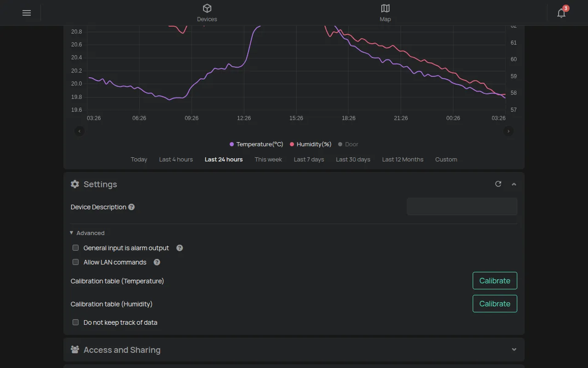Select the Last 7 days range
This screenshot has width=588, height=368.
tap(309, 160)
